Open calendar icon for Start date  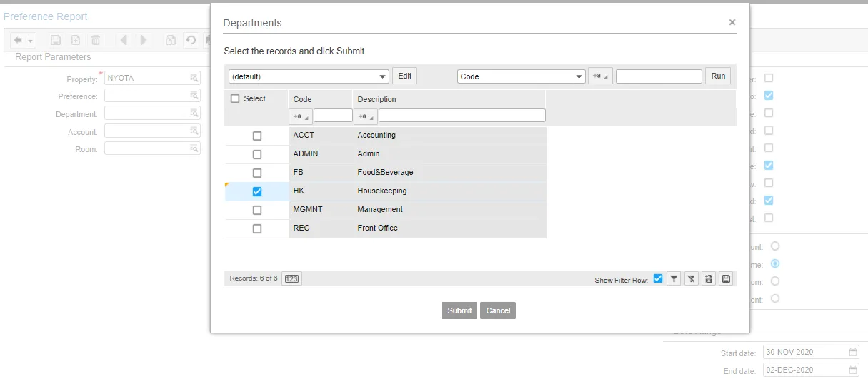(x=853, y=352)
